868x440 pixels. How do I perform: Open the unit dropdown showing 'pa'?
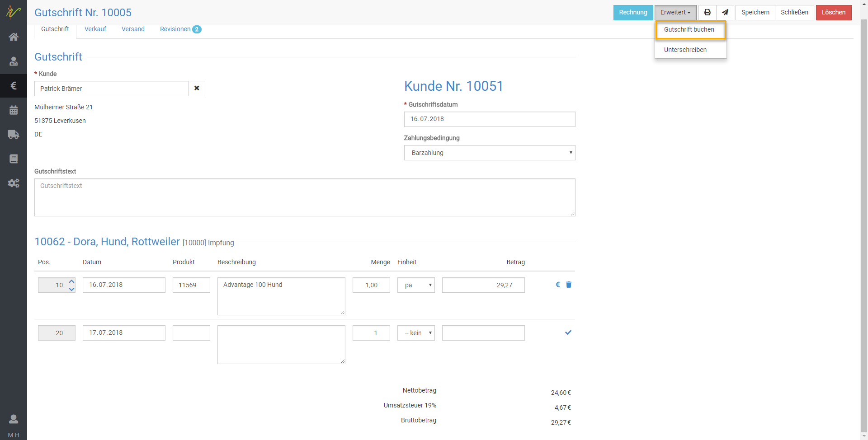416,285
